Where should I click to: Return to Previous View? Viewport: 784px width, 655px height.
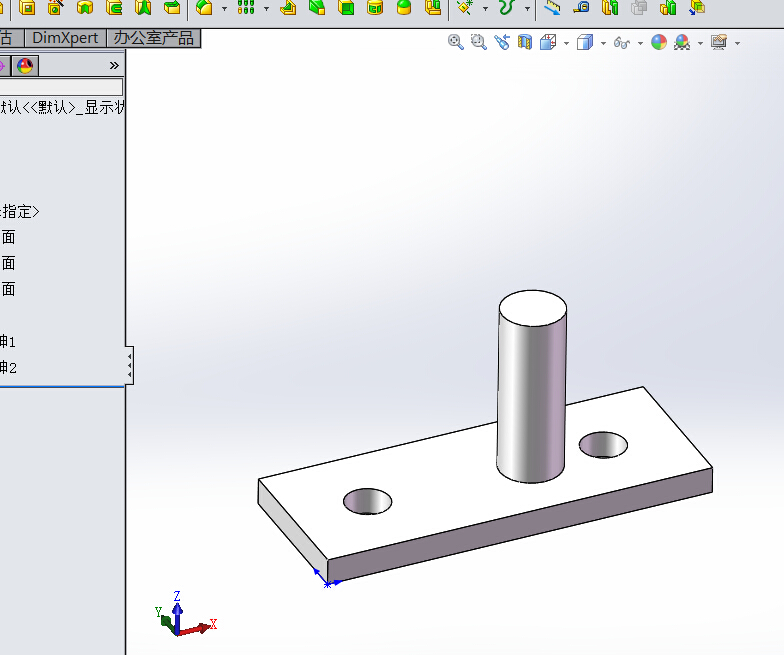(x=502, y=42)
